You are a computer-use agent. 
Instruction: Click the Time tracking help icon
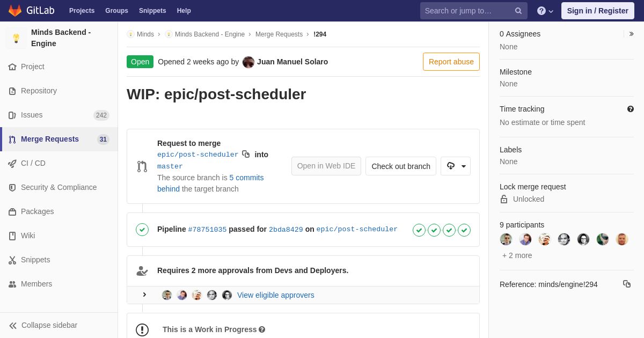click(631, 109)
